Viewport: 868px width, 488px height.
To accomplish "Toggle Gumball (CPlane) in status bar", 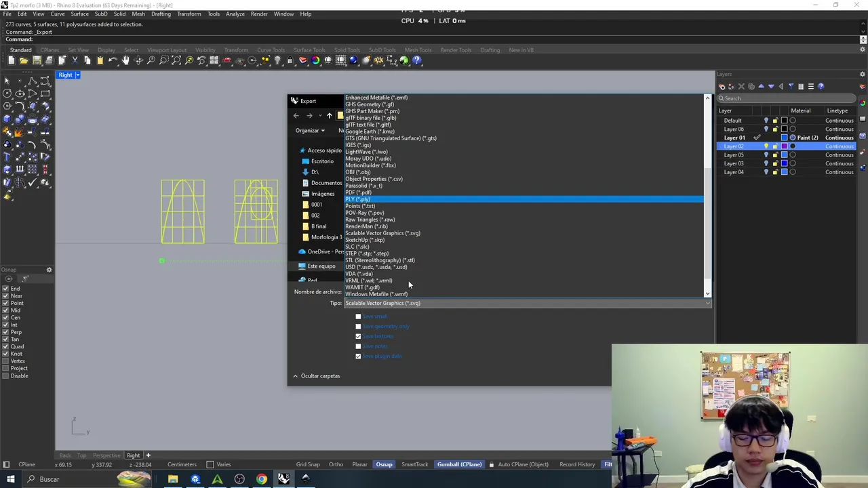I will pyautogui.click(x=459, y=464).
